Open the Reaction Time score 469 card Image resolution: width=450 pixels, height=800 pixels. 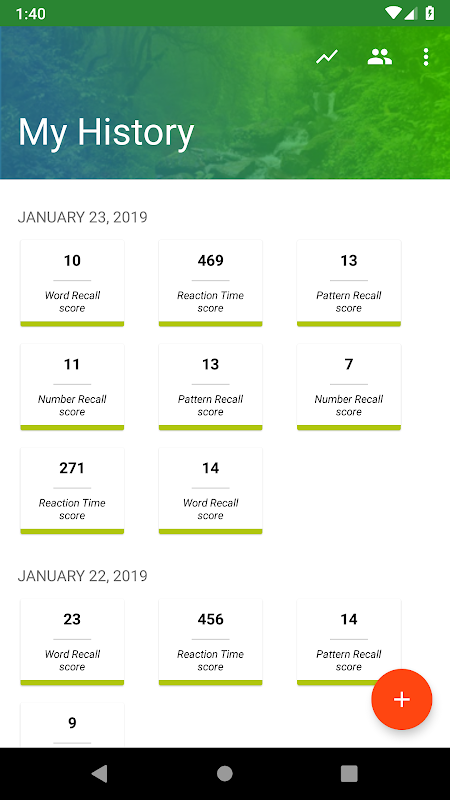(x=210, y=283)
